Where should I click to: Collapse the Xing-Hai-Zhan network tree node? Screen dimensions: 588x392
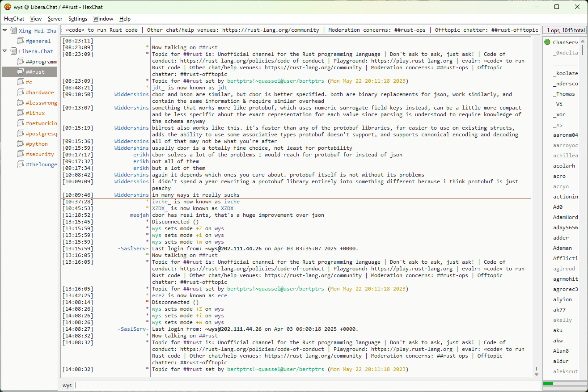click(x=5, y=31)
